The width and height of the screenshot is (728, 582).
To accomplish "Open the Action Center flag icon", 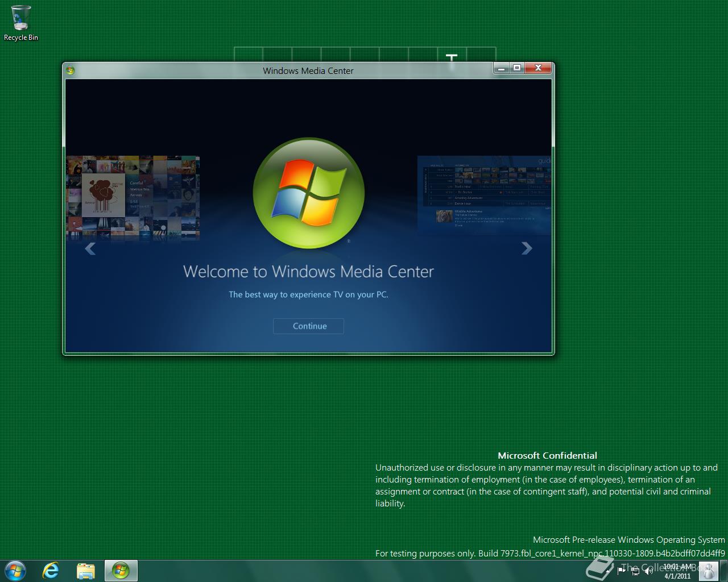I will (x=621, y=571).
